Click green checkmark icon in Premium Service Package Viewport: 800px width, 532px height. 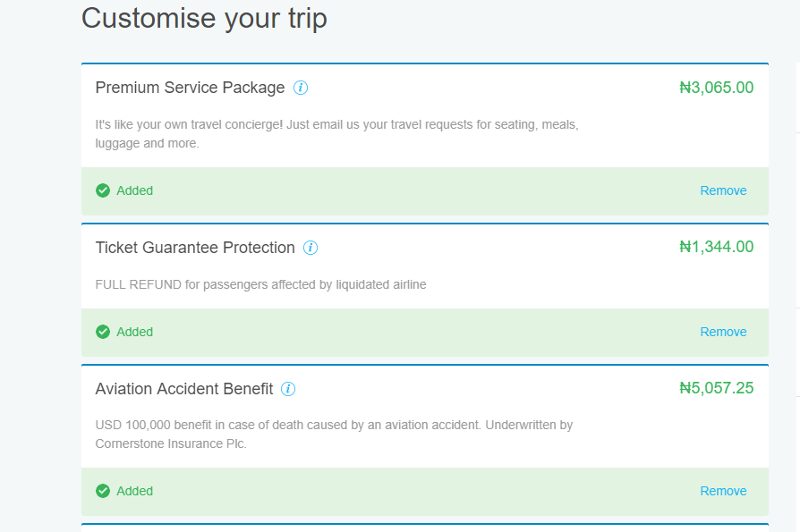coord(103,190)
